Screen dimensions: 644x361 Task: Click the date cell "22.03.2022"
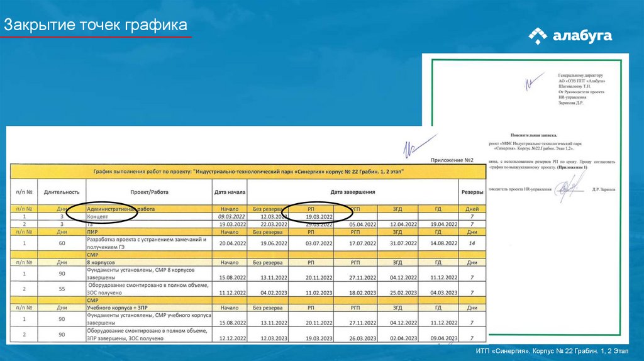point(274,225)
